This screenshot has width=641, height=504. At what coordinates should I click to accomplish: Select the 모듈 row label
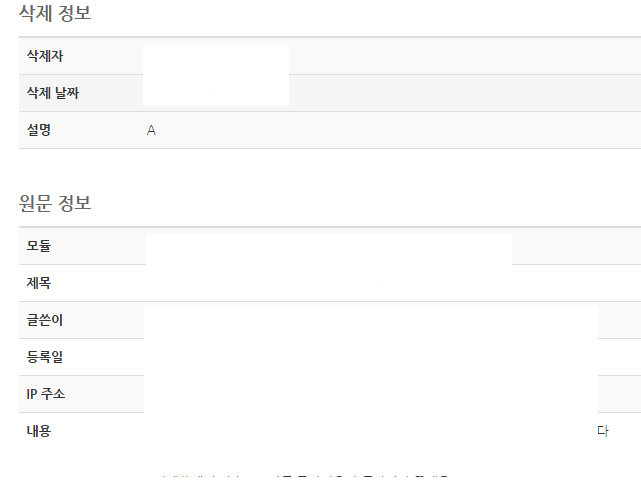(x=39, y=246)
